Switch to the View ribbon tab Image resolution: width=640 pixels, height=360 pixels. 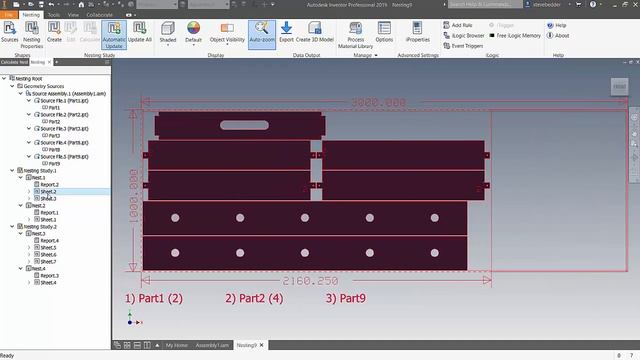point(73,15)
